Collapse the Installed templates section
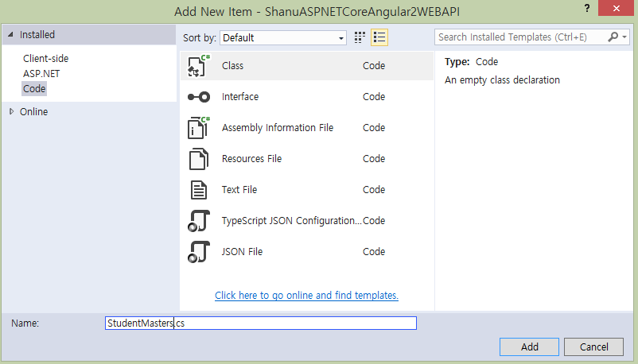This screenshot has height=364, width=638. point(11,35)
